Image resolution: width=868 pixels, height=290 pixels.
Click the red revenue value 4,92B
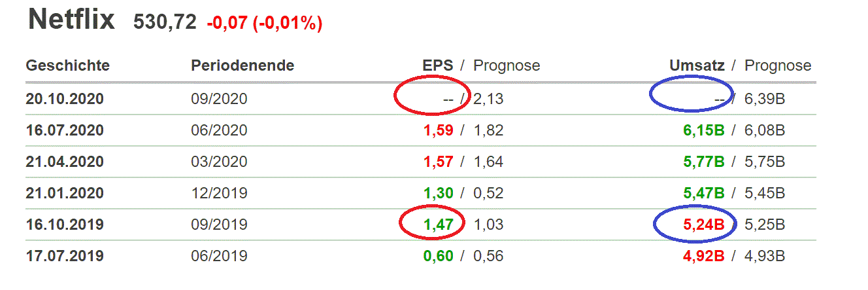pyautogui.click(x=703, y=256)
